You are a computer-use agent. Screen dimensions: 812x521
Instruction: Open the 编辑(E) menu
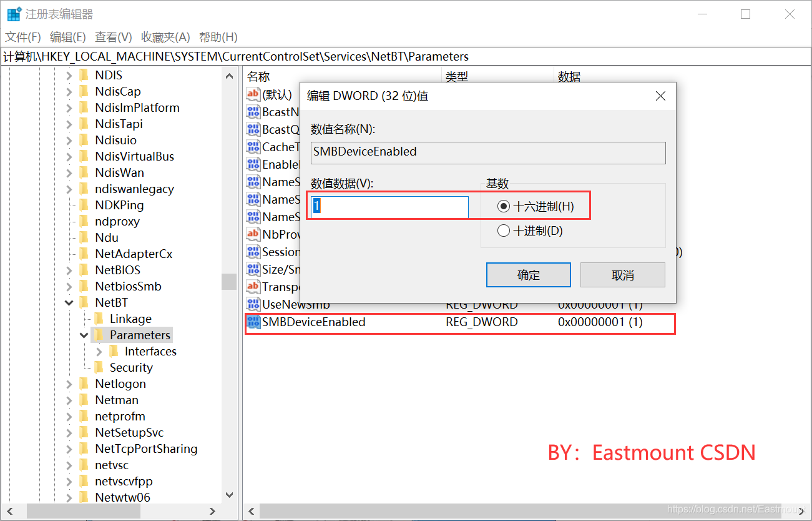tap(68, 37)
